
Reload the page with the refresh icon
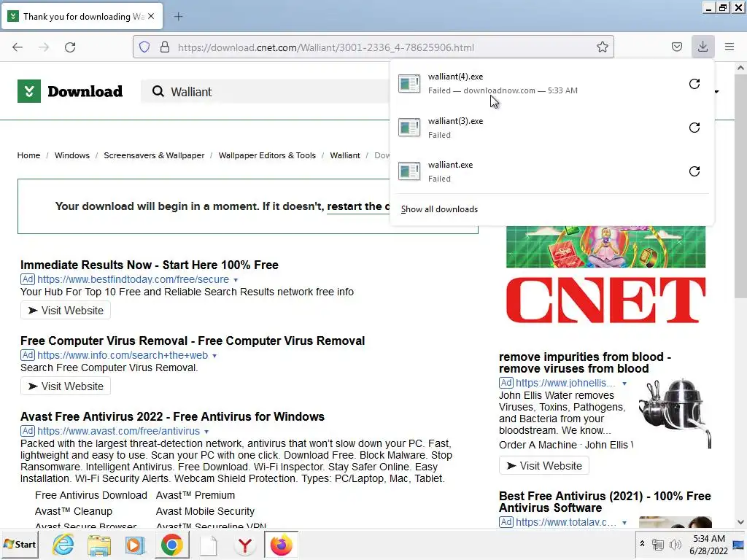tap(70, 47)
